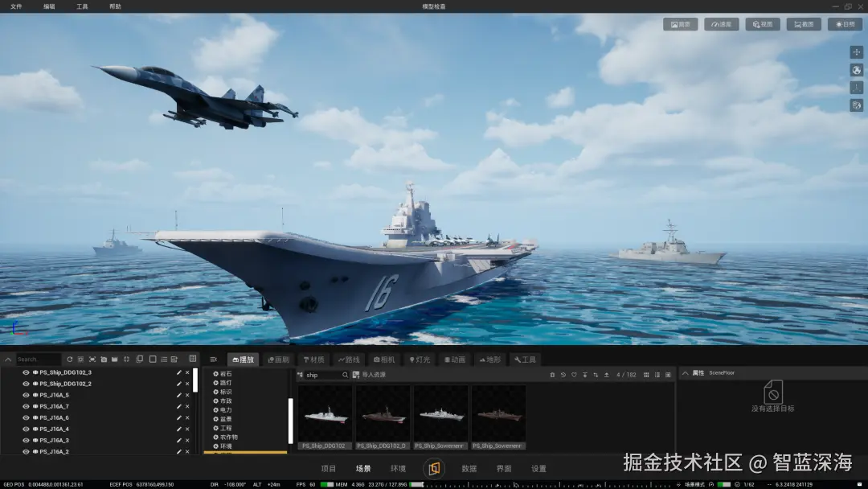The image size is (868, 489).
Task: Click the center orange cube logo button
Action: coord(434,469)
